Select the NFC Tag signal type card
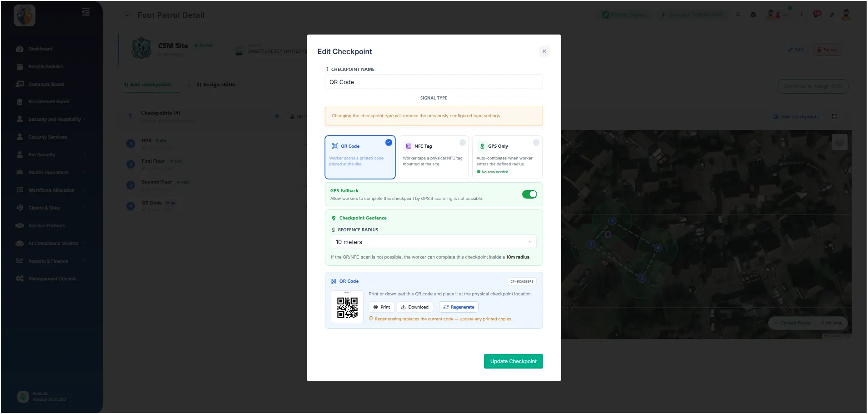The height and width of the screenshot is (414, 868). tap(434, 157)
